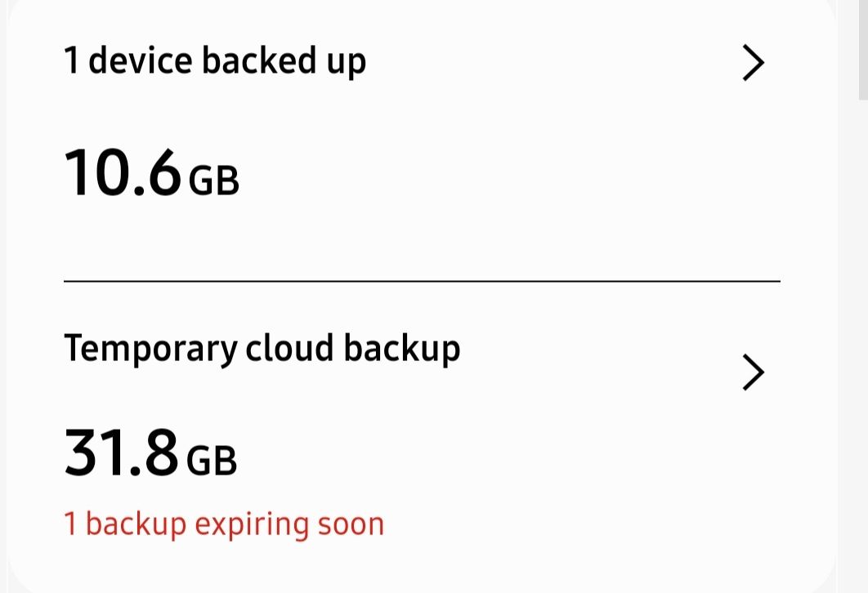Screen dimensions: 868x593
Task: Click the '1 device backed up' heading text
Action: click(x=215, y=60)
